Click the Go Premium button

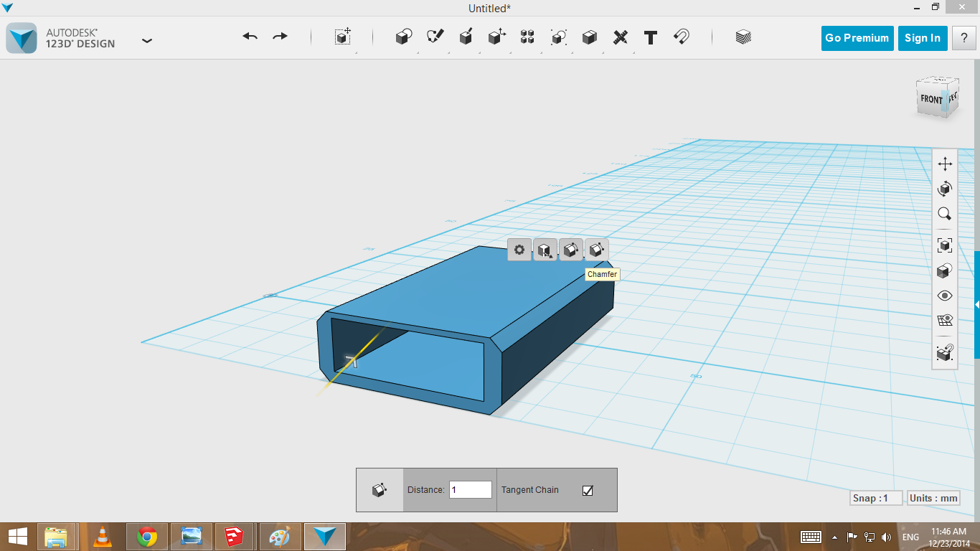(857, 38)
